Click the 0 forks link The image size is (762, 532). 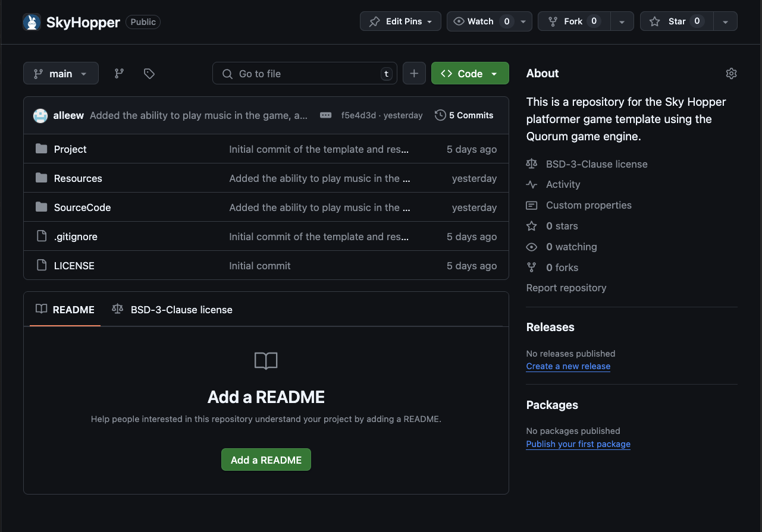point(562,267)
